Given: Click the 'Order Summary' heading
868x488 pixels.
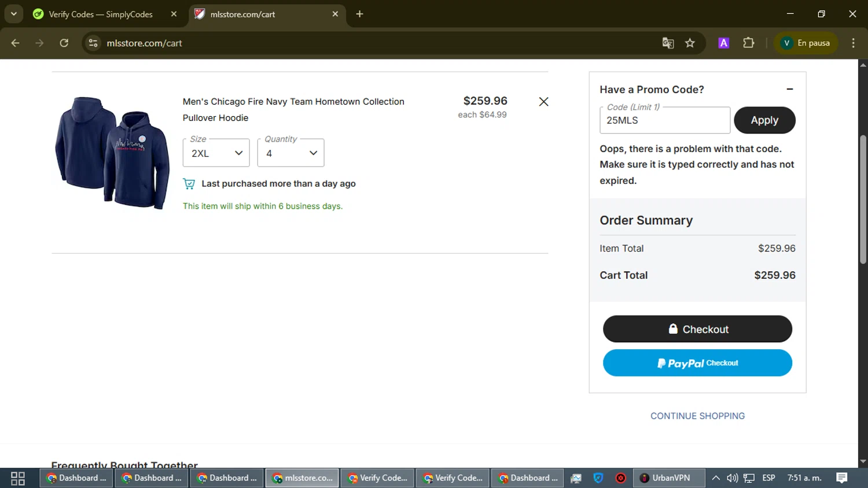Looking at the screenshot, I should coord(646,220).
